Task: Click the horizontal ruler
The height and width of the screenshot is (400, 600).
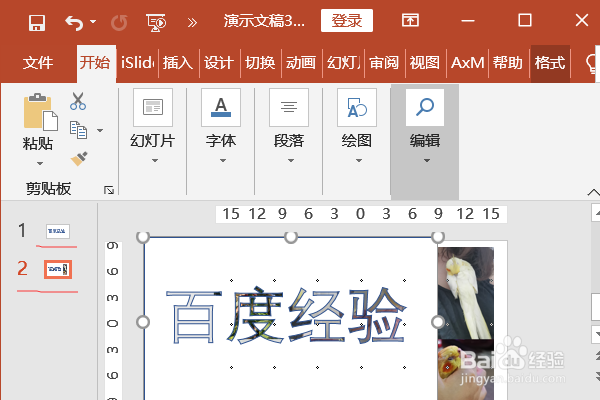Action: 361,214
